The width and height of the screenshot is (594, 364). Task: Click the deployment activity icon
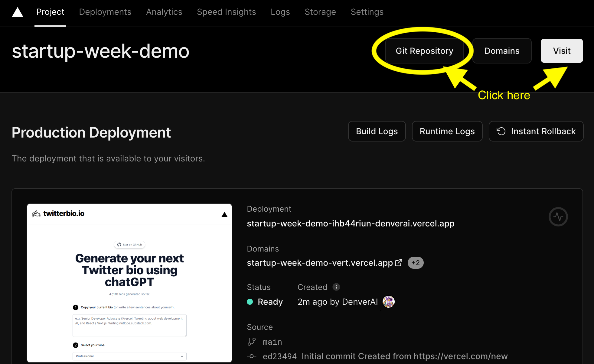(x=559, y=217)
